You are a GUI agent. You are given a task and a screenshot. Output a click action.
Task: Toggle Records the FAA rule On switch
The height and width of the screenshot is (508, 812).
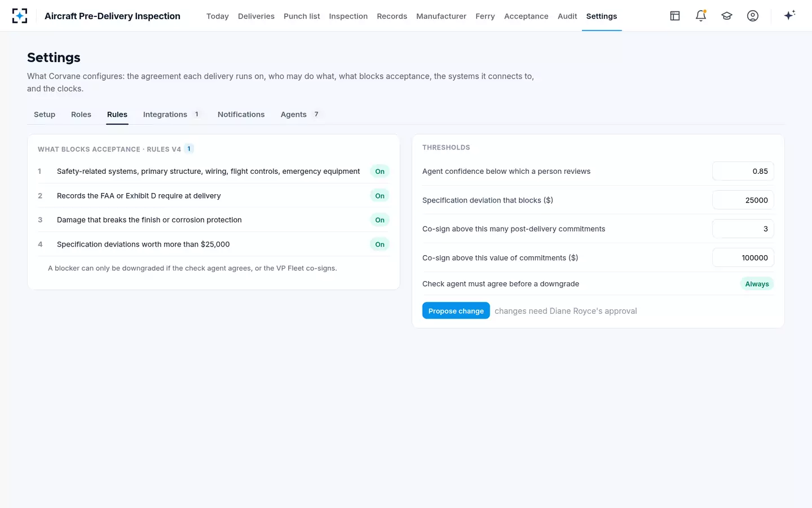(380, 196)
